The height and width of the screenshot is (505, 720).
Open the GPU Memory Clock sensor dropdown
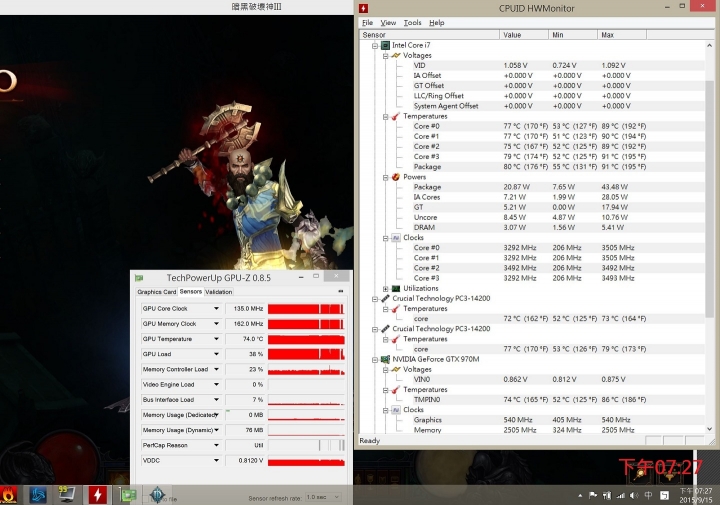216,324
